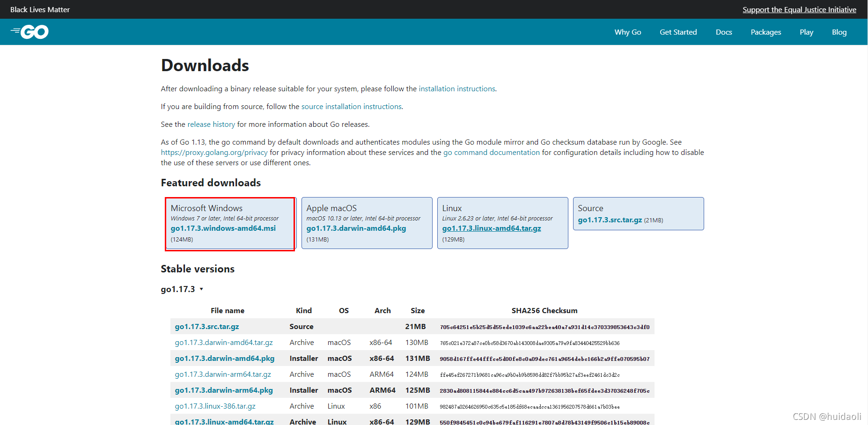
Task: Go to Docs in the navigation
Action: pos(724,32)
